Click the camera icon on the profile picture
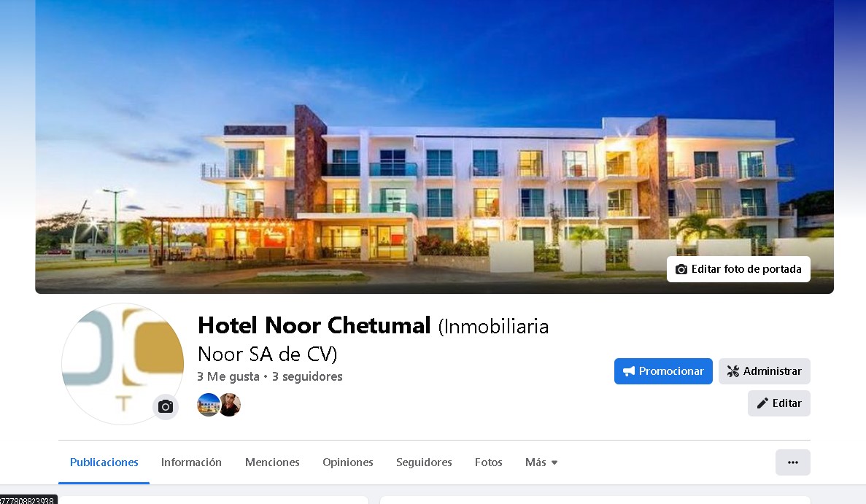Screen dimensions: 866x504 click(x=166, y=408)
